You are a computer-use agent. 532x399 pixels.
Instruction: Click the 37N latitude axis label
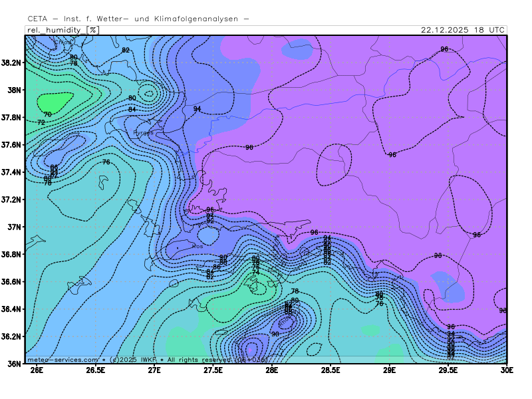click(13, 227)
